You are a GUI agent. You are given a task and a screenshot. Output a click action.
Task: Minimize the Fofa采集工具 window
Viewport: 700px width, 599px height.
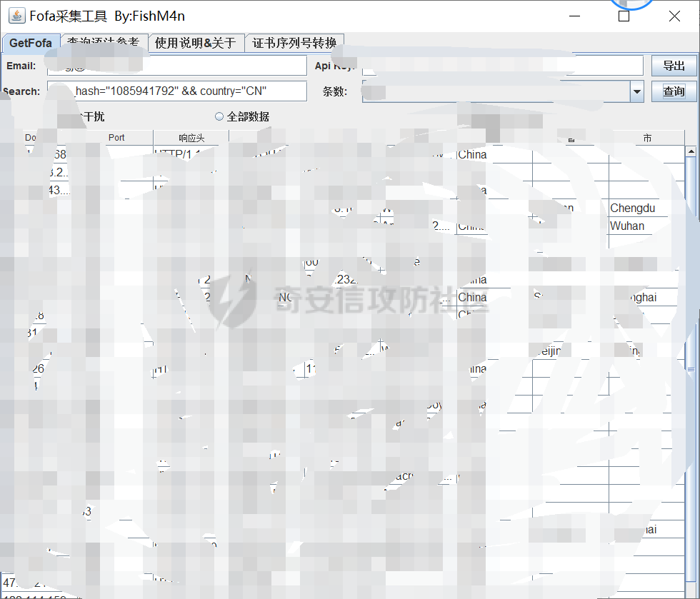[574, 16]
